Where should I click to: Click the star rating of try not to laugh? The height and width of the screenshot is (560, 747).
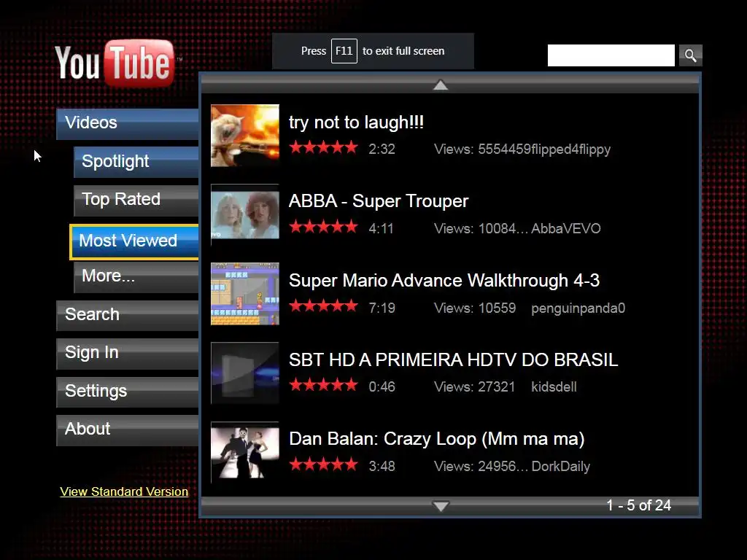click(x=324, y=147)
